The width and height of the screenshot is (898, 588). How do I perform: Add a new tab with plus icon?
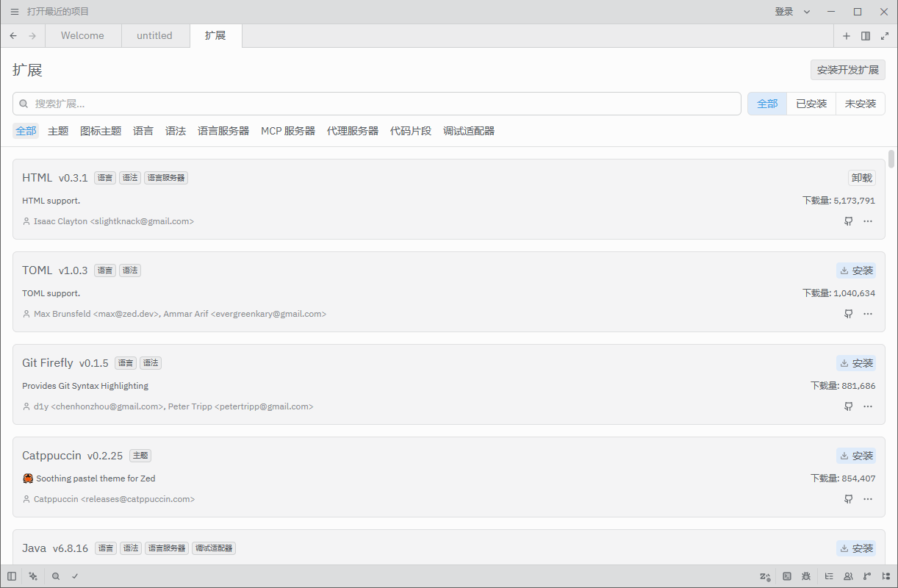pos(847,35)
